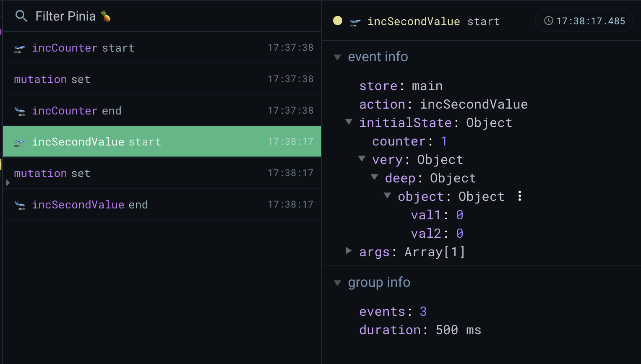The width and height of the screenshot is (641, 364).
Task: Open the three-dot menu next to object
Action: 520,196
